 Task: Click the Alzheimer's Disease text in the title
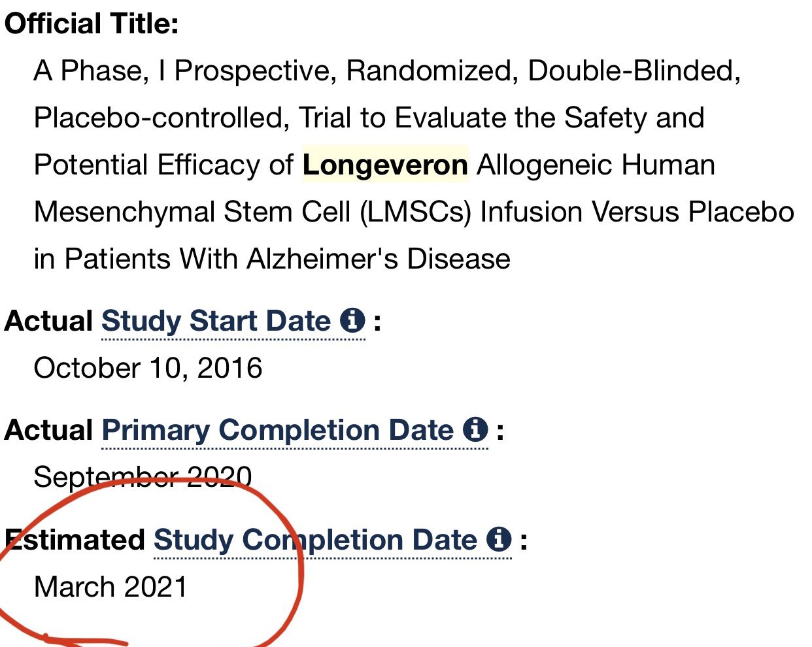[x=379, y=259]
